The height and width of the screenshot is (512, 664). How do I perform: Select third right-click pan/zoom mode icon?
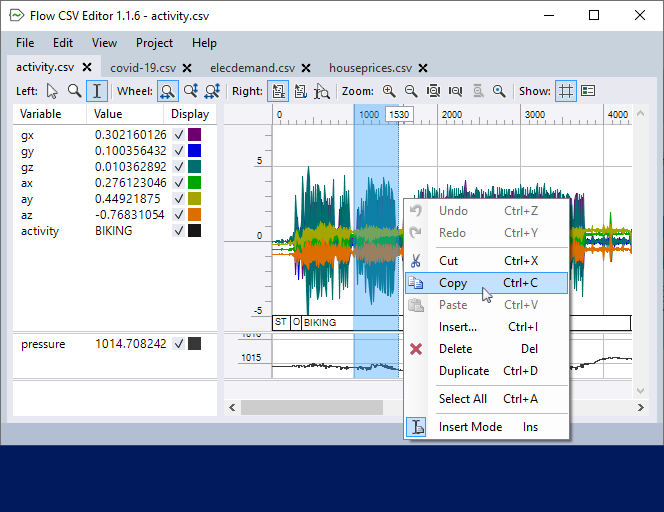(x=322, y=91)
